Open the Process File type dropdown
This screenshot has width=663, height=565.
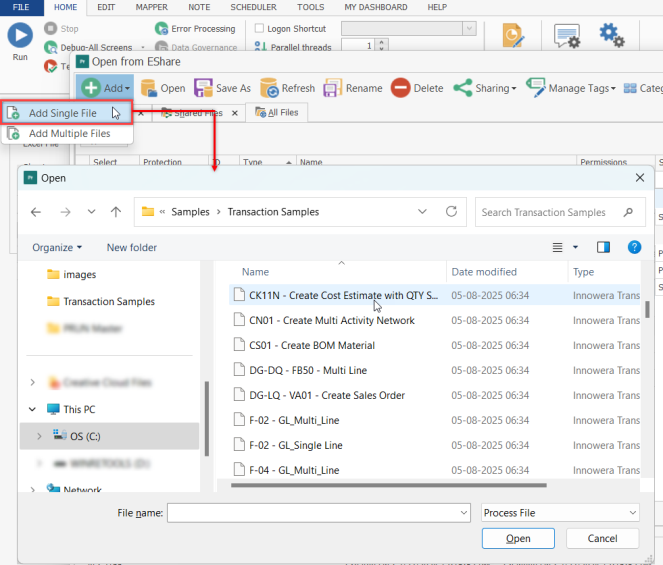coord(560,513)
